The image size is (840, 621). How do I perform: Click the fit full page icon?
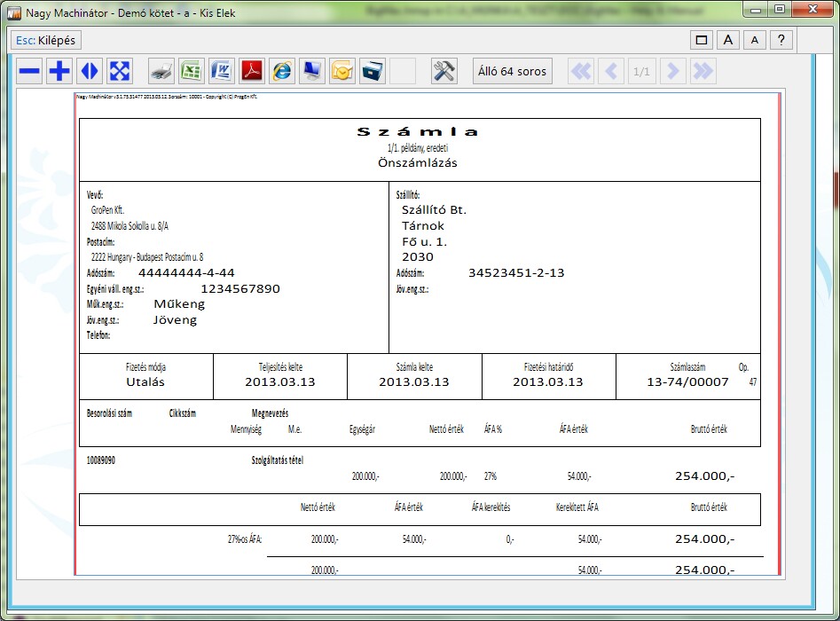pyautogui.click(x=120, y=71)
